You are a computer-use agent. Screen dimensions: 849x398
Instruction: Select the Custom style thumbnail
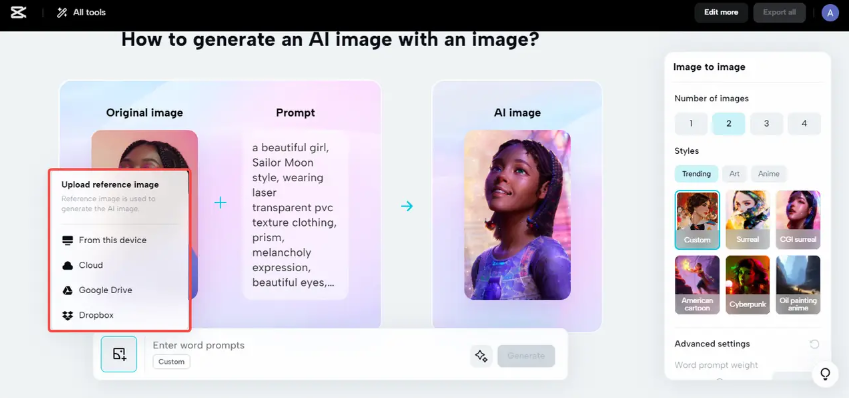pyautogui.click(x=697, y=220)
